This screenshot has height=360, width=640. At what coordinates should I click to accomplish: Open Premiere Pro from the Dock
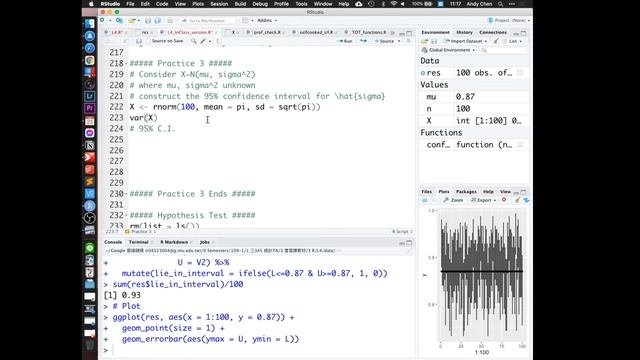coord(90,109)
